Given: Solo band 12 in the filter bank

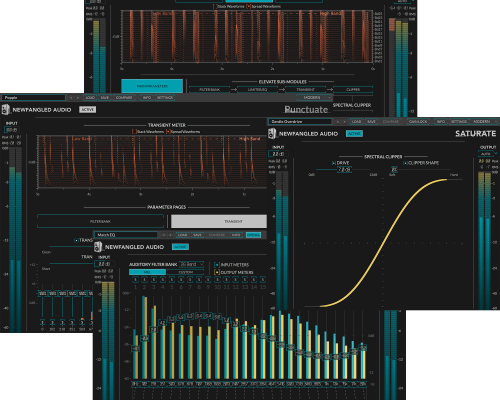Looking at the screenshot, I should [x=235, y=280].
